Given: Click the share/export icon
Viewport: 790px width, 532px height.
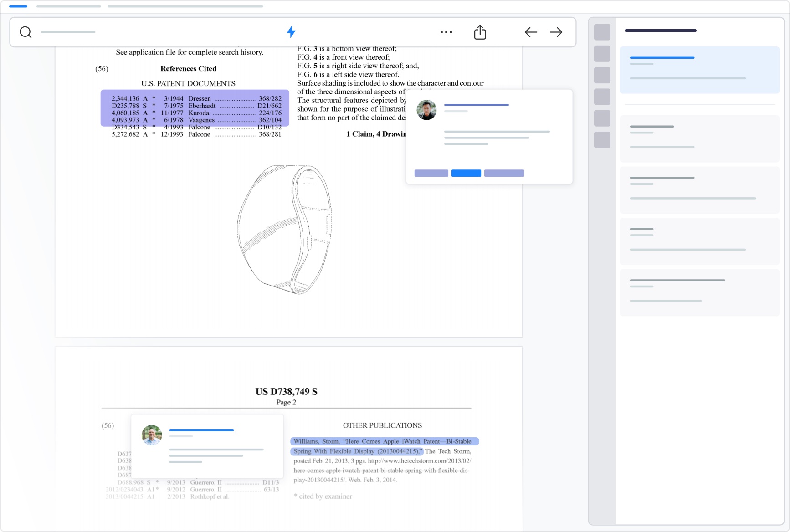Looking at the screenshot, I should click(x=480, y=32).
